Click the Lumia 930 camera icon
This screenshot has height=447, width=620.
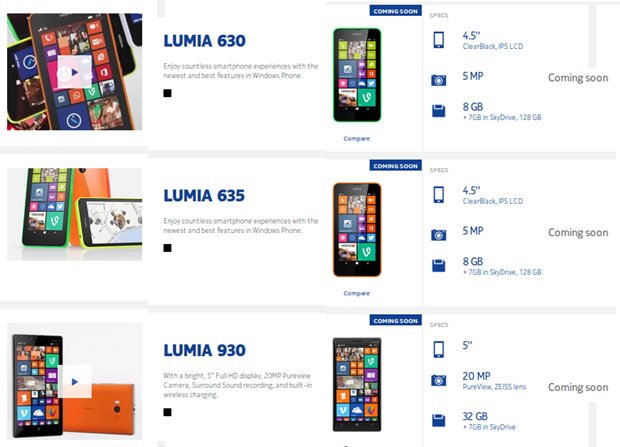[439, 381]
